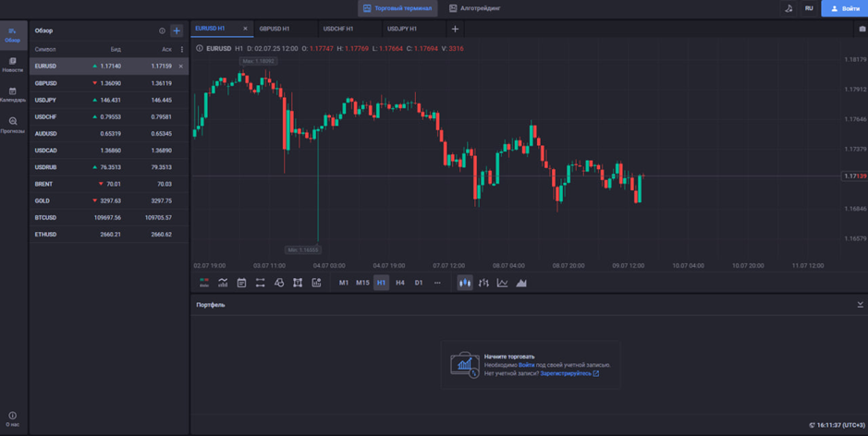Switch to GBPUSD H1 chart tab
This screenshot has height=436, width=868.
click(x=275, y=29)
